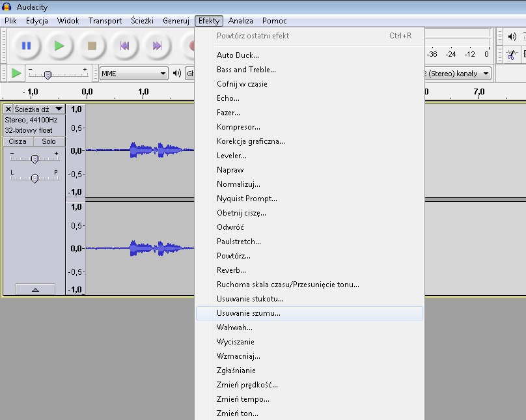Choose Wahwah... effect

click(309, 328)
